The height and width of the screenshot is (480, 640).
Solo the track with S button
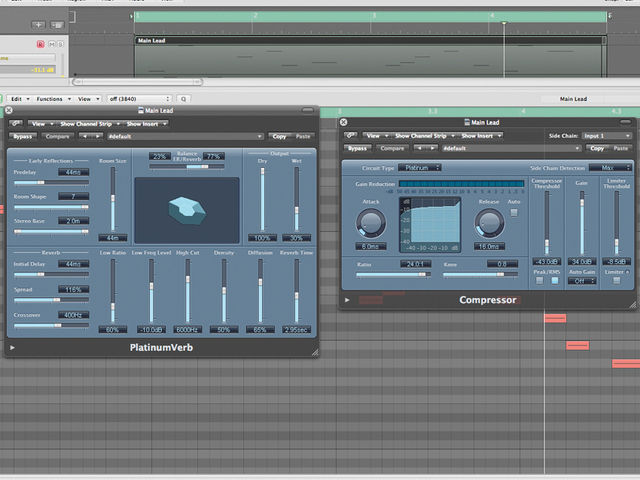tap(60, 44)
